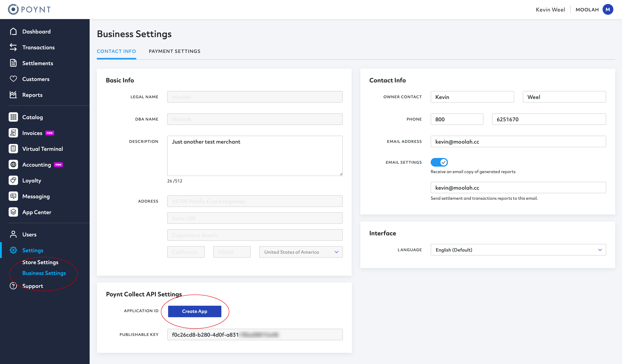
Task: Click the owner first name field Kevin
Action: coord(472,97)
